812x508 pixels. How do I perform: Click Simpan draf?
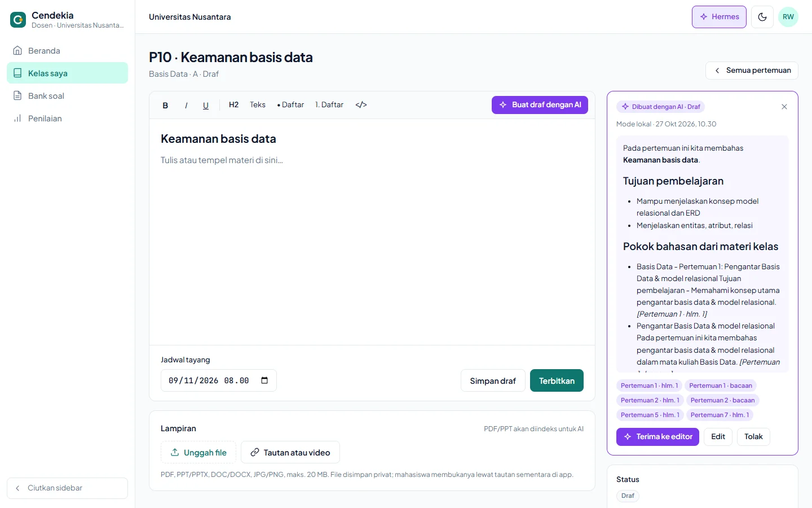(493, 380)
